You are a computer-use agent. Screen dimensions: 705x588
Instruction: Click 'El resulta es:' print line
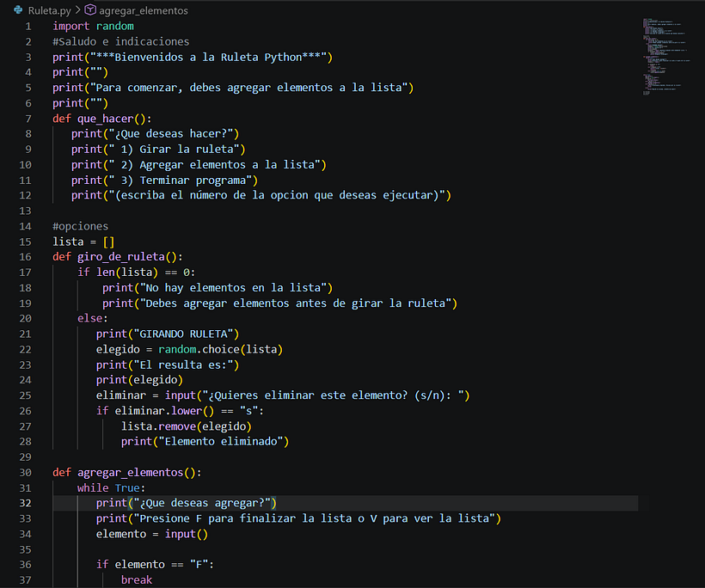pos(168,365)
